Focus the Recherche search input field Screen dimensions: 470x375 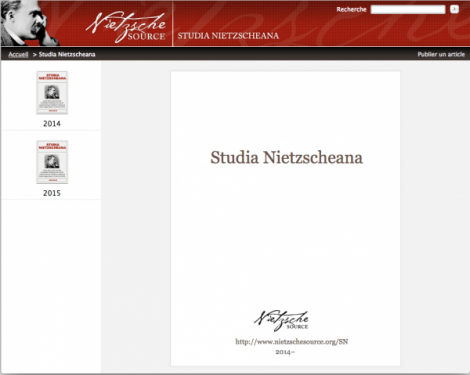pyautogui.click(x=408, y=10)
